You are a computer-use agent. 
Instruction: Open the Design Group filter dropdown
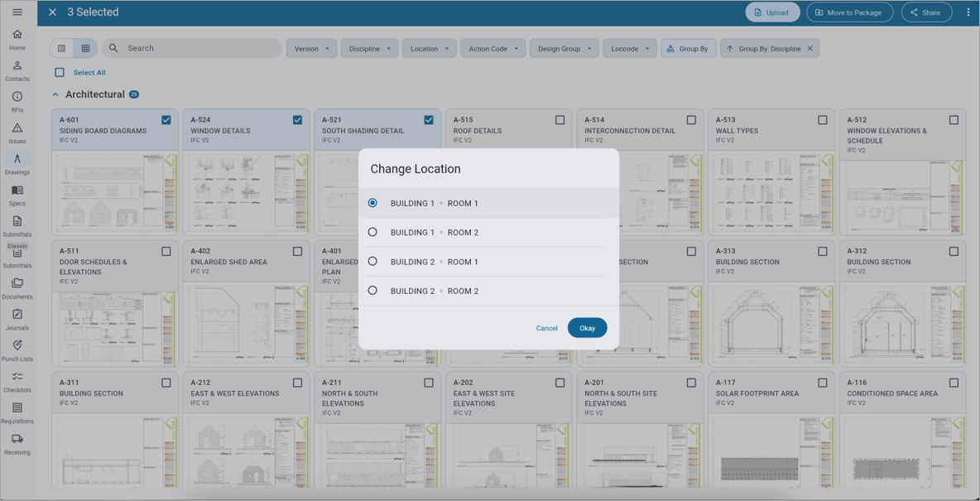pyautogui.click(x=564, y=49)
